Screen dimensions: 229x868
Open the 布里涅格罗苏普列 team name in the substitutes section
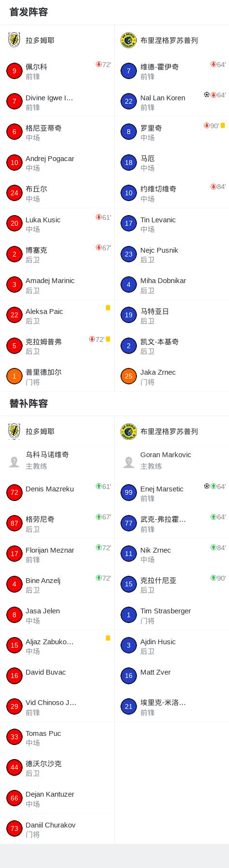click(x=169, y=432)
